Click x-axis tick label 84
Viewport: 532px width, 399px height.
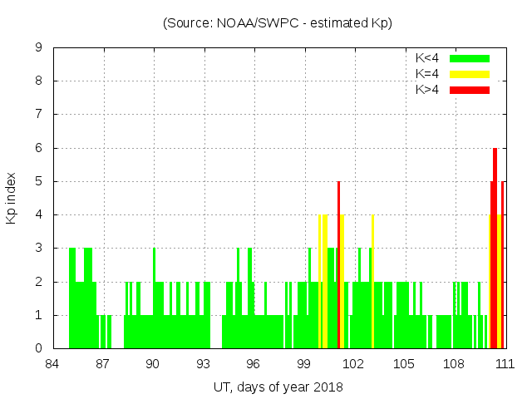point(52,364)
